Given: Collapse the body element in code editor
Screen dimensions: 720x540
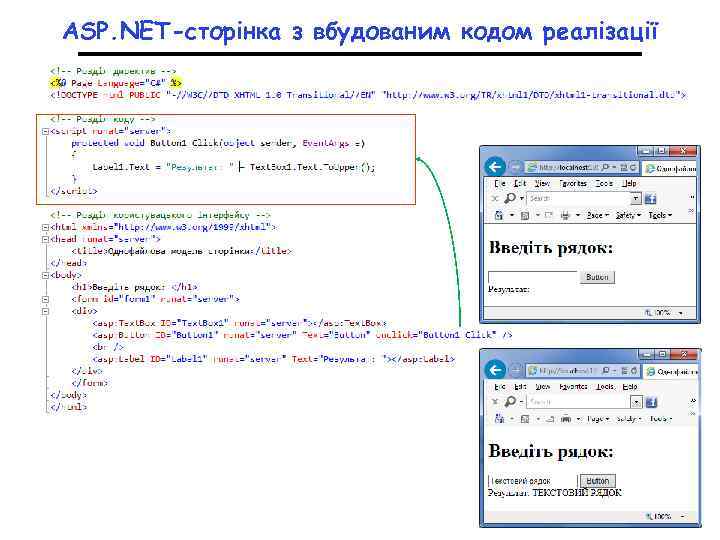Looking at the screenshot, I should click(x=45, y=276).
